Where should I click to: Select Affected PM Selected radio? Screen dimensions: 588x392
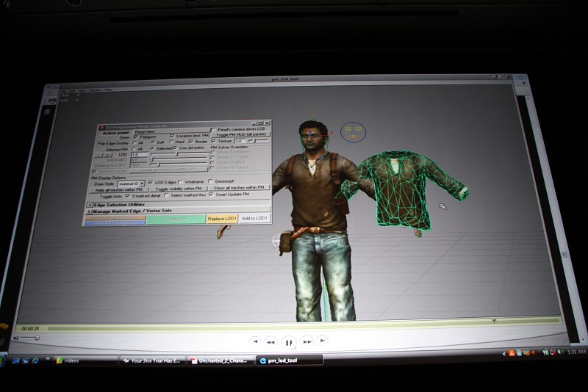152,148
